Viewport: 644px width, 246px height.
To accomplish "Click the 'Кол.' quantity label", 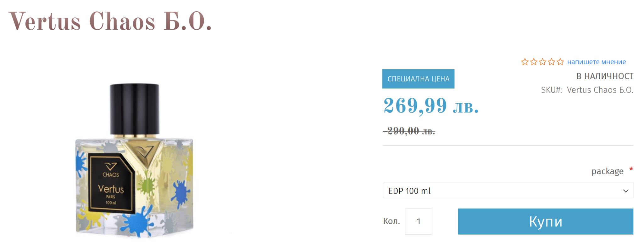I will point(391,221).
